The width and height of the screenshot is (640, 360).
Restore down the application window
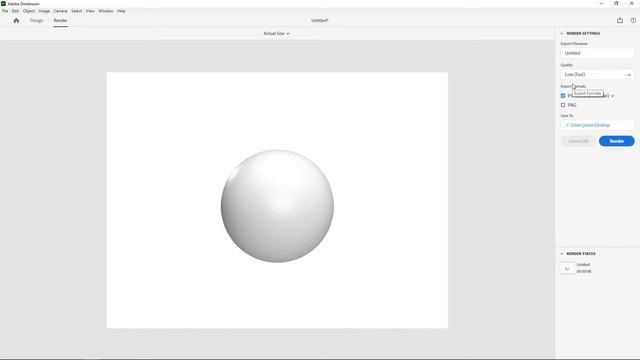[616, 4]
